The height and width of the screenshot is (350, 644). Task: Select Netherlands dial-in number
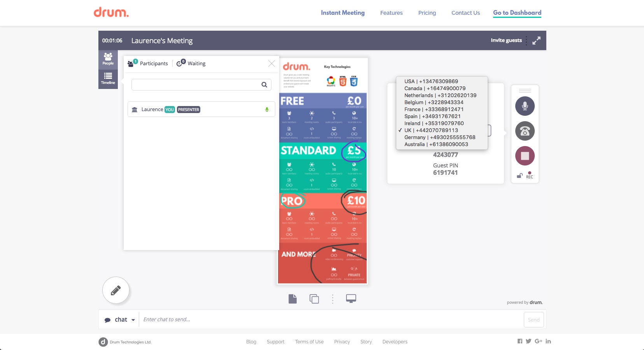[x=442, y=95]
